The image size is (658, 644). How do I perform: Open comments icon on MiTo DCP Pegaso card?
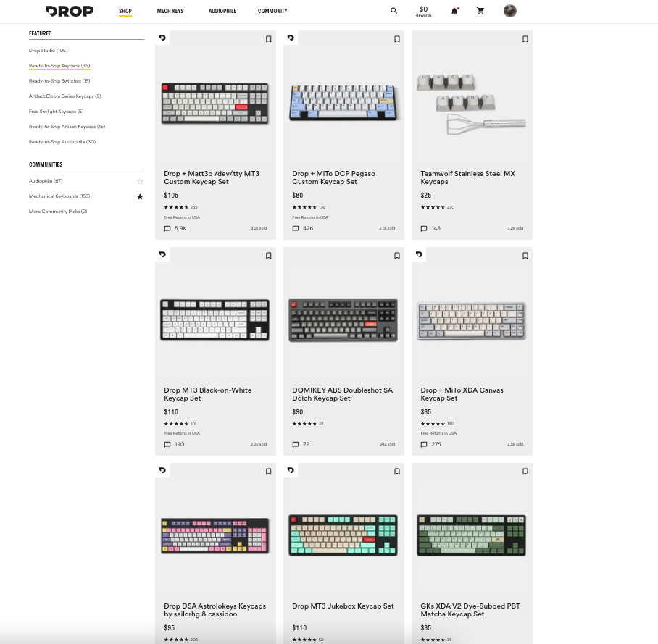pos(296,229)
